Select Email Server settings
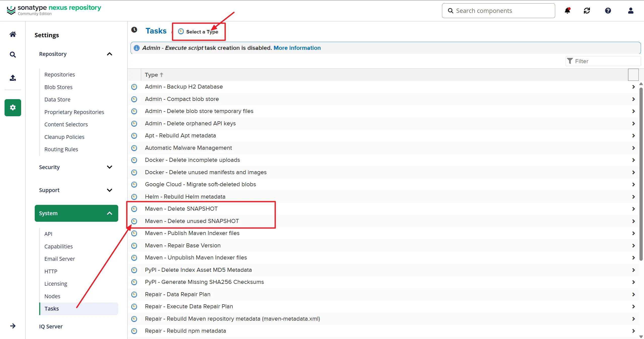644x339 pixels. pos(60,259)
